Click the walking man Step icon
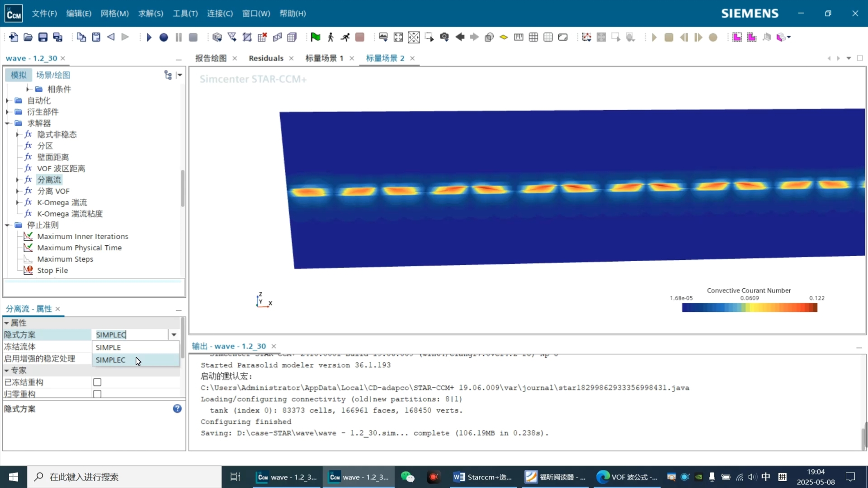The height and width of the screenshot is (488, 868). coord(330,38)
